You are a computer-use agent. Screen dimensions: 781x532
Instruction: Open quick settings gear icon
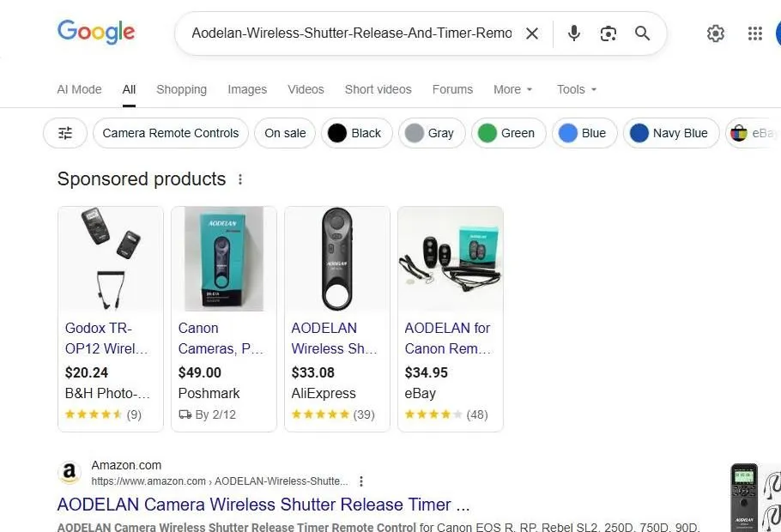click(x=715, y=33)
